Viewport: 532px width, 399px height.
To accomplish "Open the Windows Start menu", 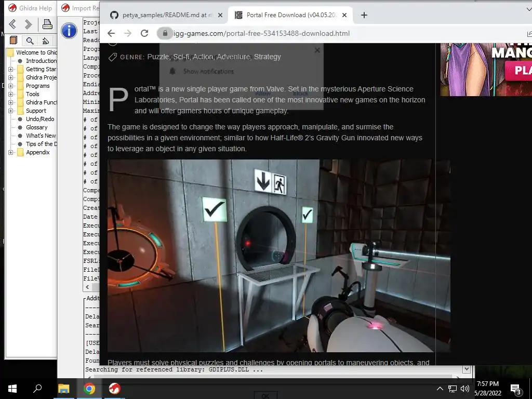I will [12, 389].
